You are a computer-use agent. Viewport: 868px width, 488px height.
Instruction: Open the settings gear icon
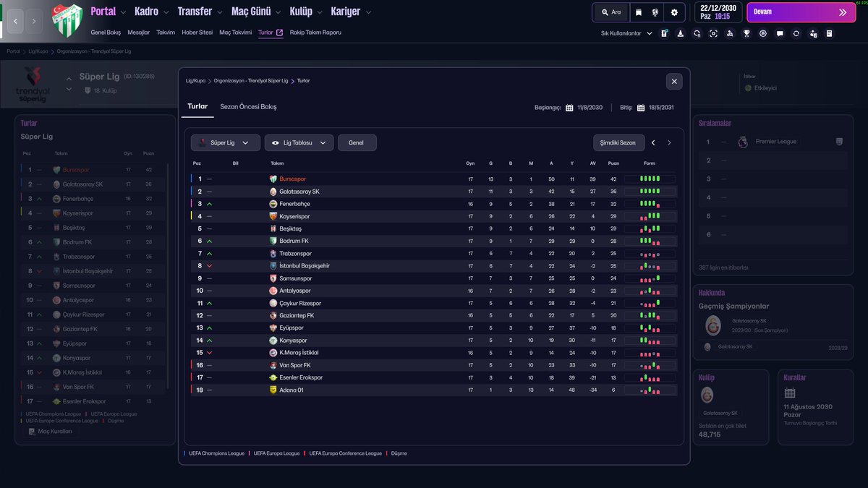pyautogui.click(x=674, y=12)
